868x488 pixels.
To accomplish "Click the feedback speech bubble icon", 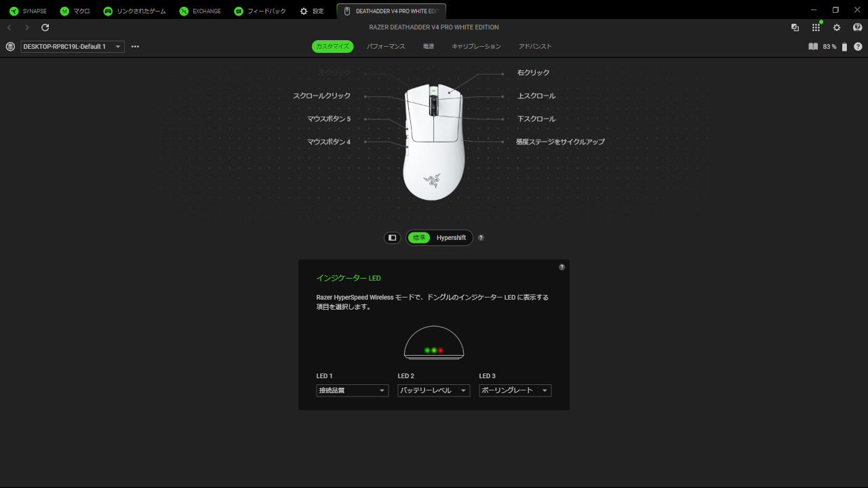I will 239,12.
